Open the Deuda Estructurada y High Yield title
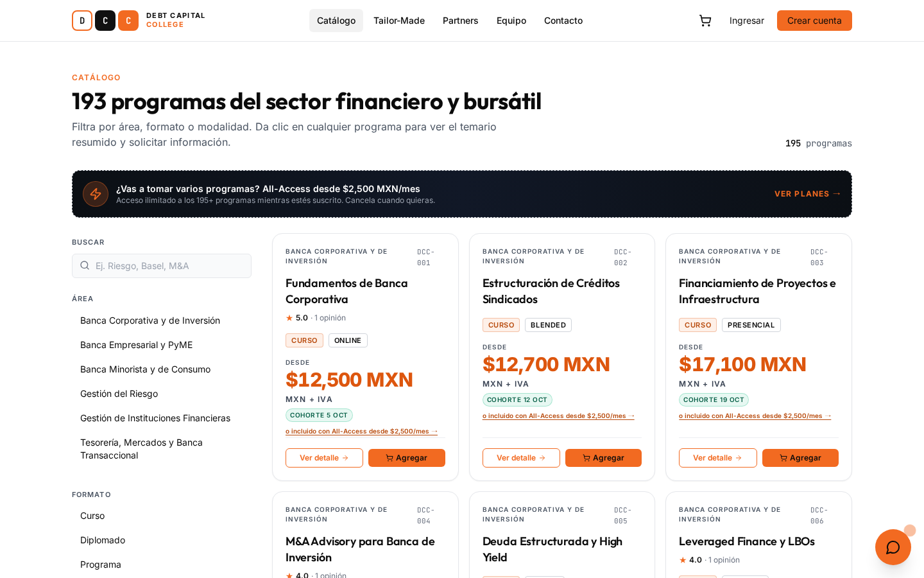 [552, 549]
